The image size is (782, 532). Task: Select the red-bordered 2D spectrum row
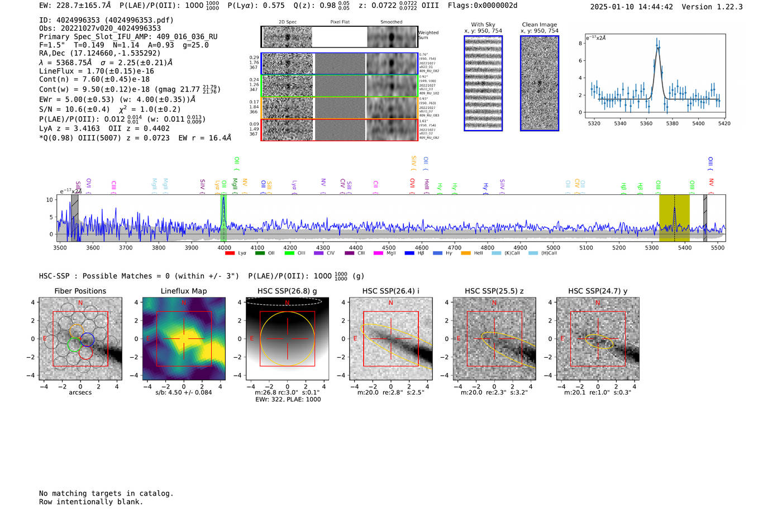[x=340, y=130]
